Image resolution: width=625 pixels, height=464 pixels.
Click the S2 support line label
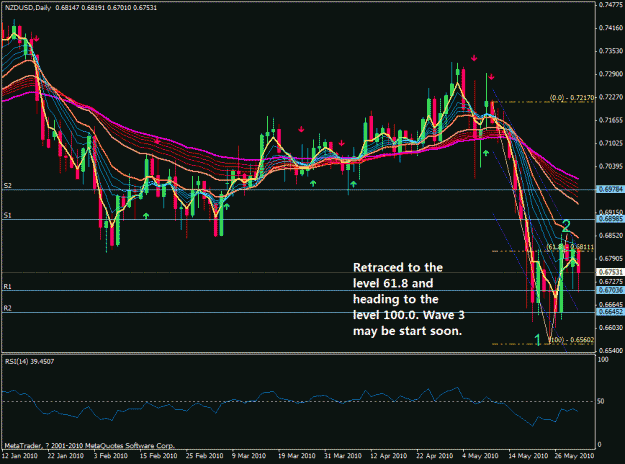[8, 186]
